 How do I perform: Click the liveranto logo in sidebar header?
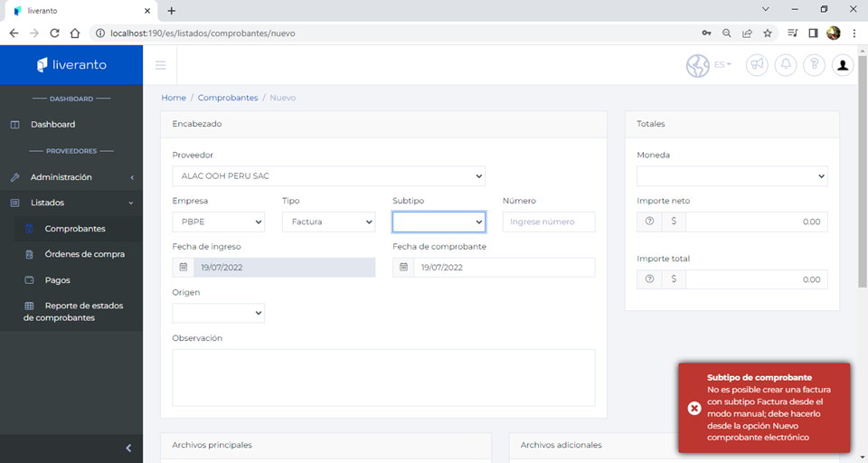click(71, 65)
